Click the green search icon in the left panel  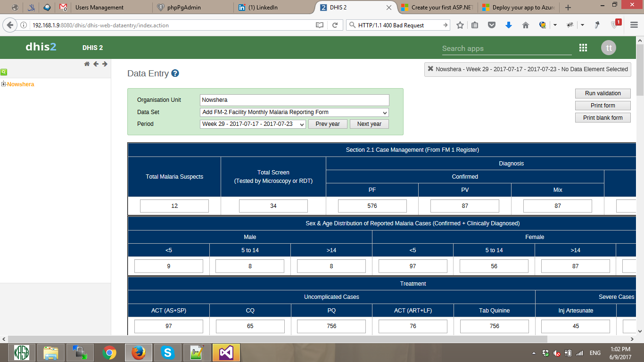4,72
